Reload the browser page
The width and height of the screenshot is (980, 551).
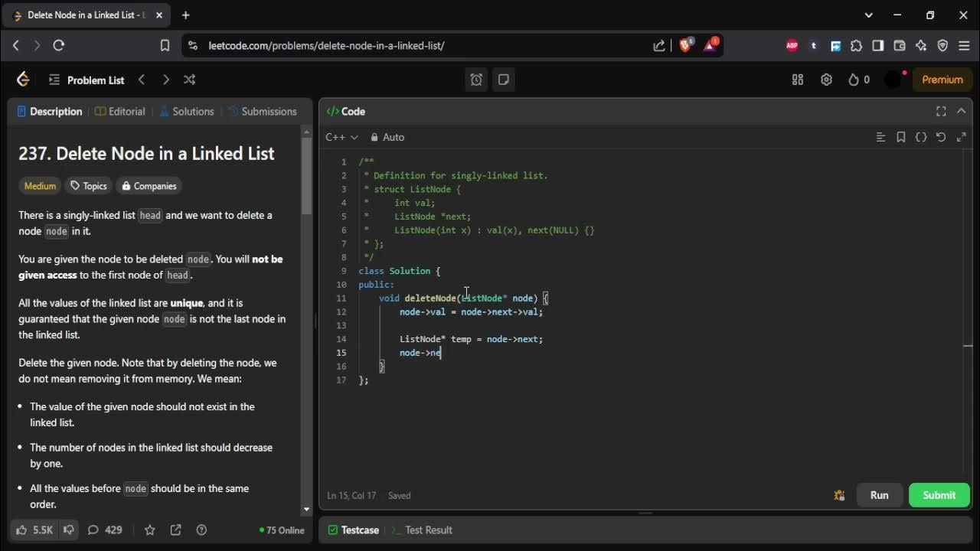pyautogui.click(x=58, y=45)
